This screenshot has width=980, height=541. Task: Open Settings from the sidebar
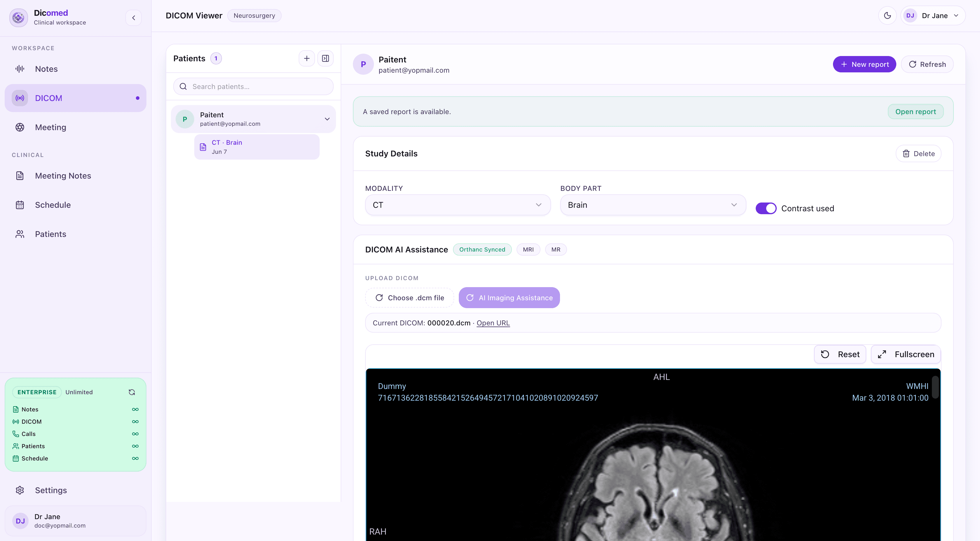tap(75, 490)
